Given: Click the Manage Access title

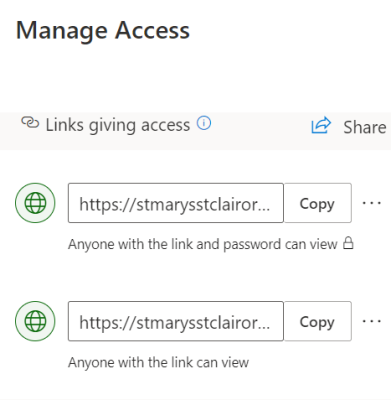Looking at the screenshot, I should tap(103, 31).
